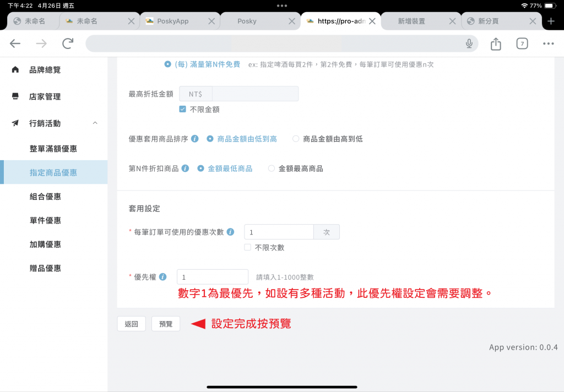Select (每) 滿量第N件免費 radio option
Image resolution: width=564 pixels, height=392 pixels.
[x=167, y=64]
